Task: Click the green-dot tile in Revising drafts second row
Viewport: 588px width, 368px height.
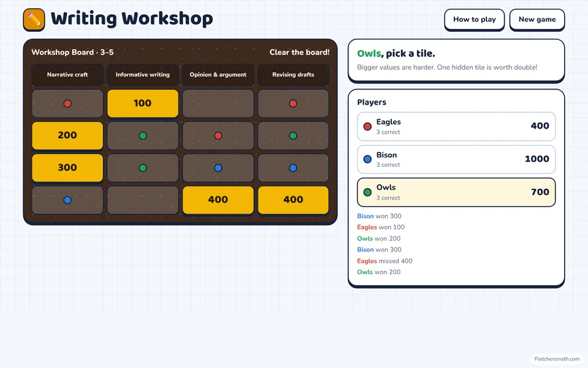Action: (x=293, y=135)
